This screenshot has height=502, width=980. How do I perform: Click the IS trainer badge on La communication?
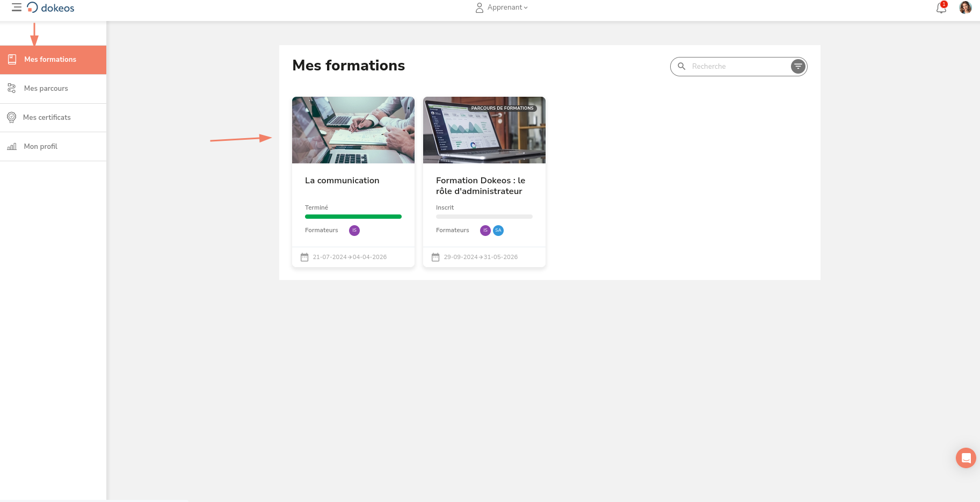pyautogui.click(x=354, y=231)
